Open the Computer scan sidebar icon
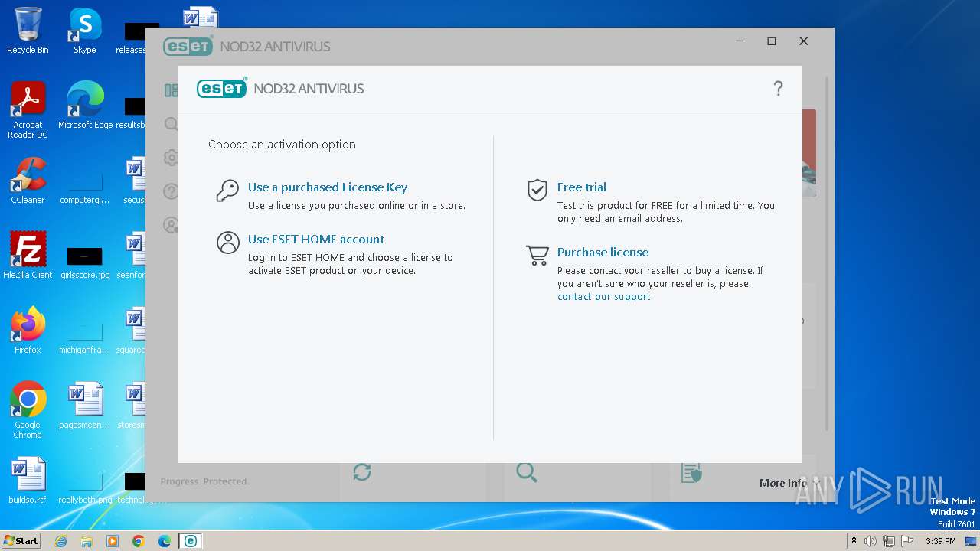 (x=171, y=124)
